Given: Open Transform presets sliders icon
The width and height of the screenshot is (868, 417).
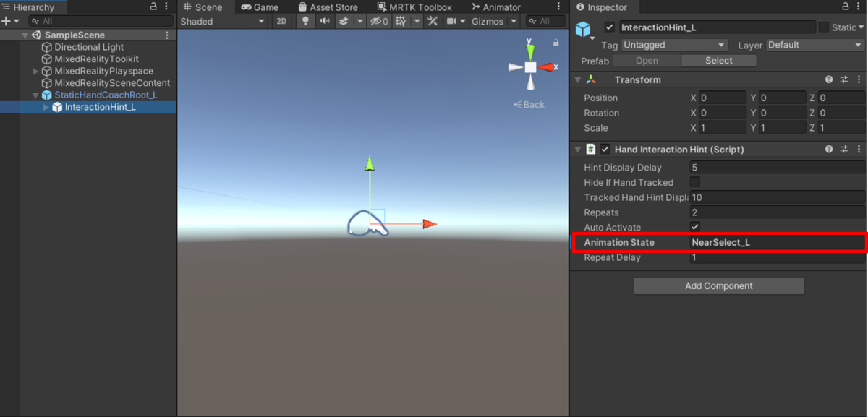Looking at the screenshot, I should pos(844,79).
